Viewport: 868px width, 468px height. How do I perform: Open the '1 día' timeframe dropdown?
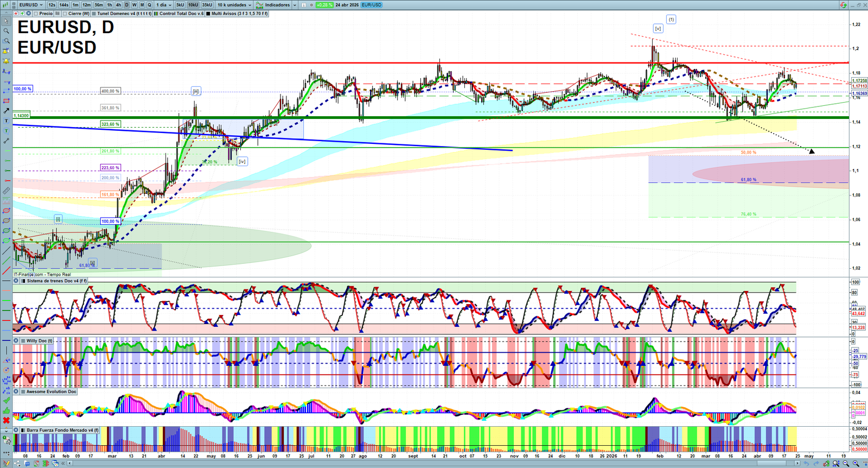pyautogui.click(x=163, y=5)
